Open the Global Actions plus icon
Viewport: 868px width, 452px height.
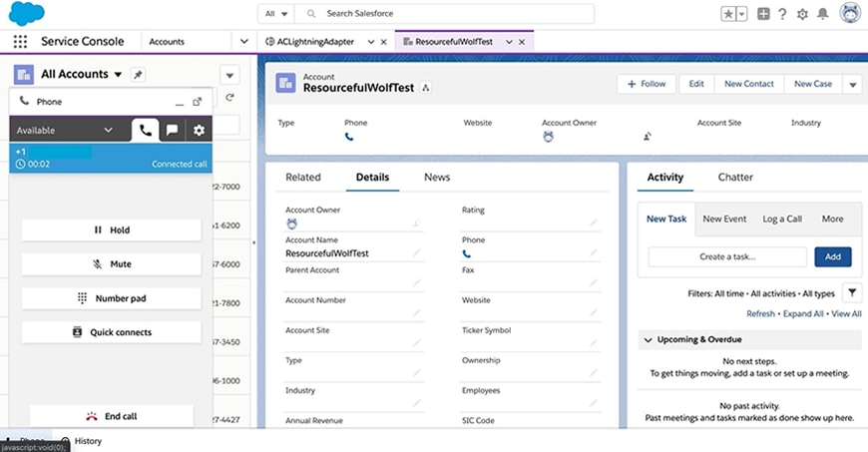763,14
